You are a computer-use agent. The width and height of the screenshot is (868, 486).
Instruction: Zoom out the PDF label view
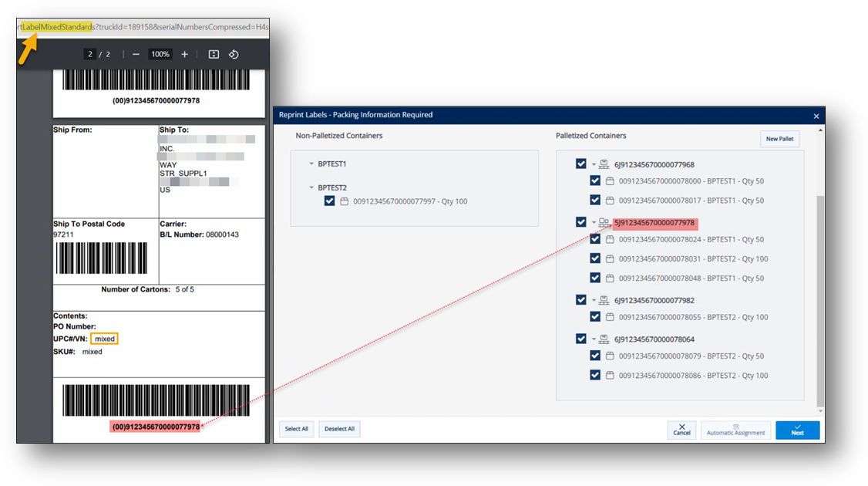[x=136, y=55]
